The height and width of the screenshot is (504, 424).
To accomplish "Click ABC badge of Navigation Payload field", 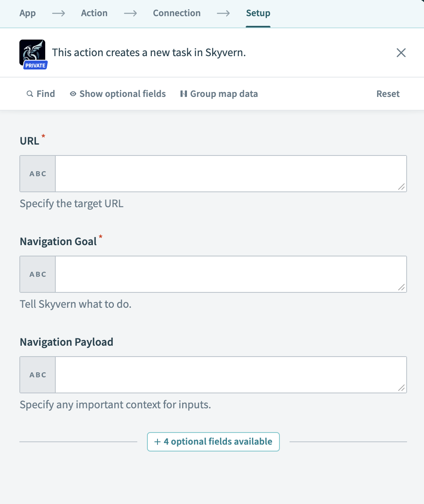I will [38, 375].
